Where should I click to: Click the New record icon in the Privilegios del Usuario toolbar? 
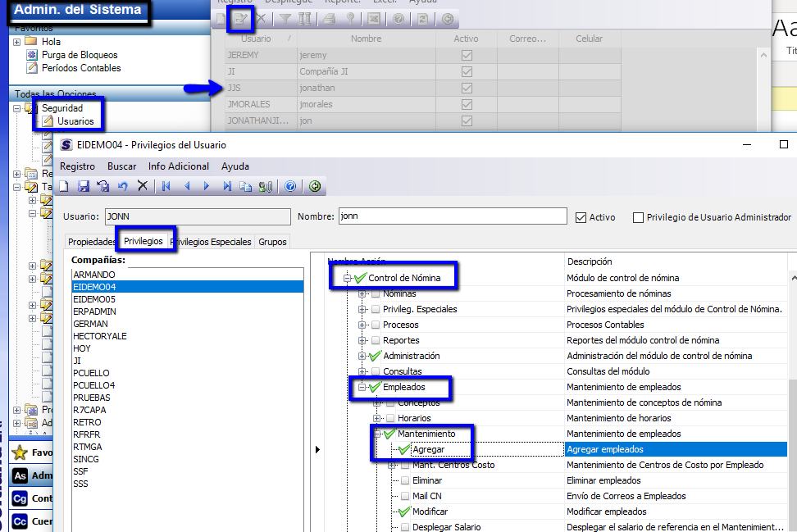click(x=64, y=186)
